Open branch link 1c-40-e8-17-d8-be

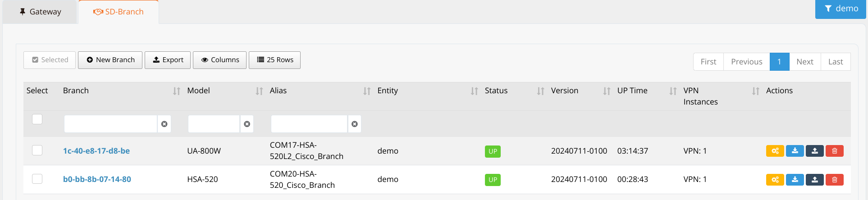pos(96,151)
